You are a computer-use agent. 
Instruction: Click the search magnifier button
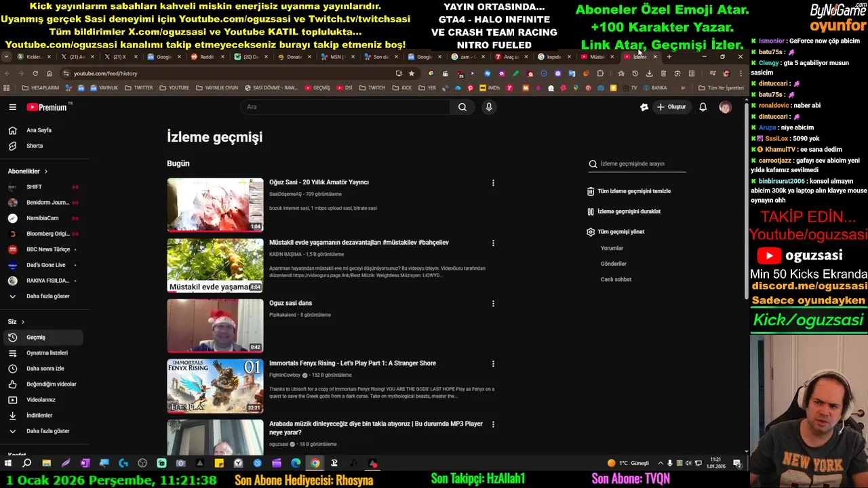462,107
